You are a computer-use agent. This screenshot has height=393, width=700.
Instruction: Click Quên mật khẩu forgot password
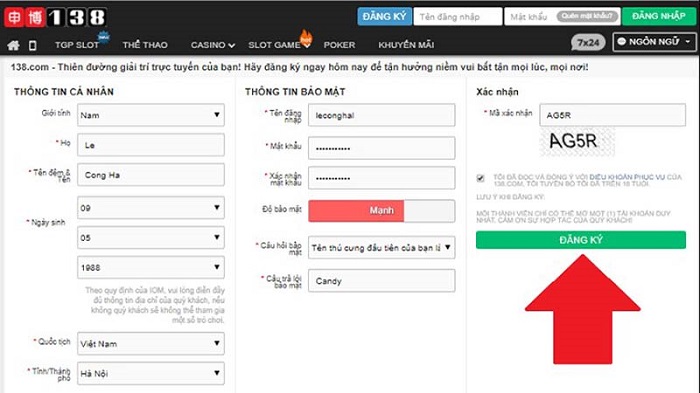588,16
